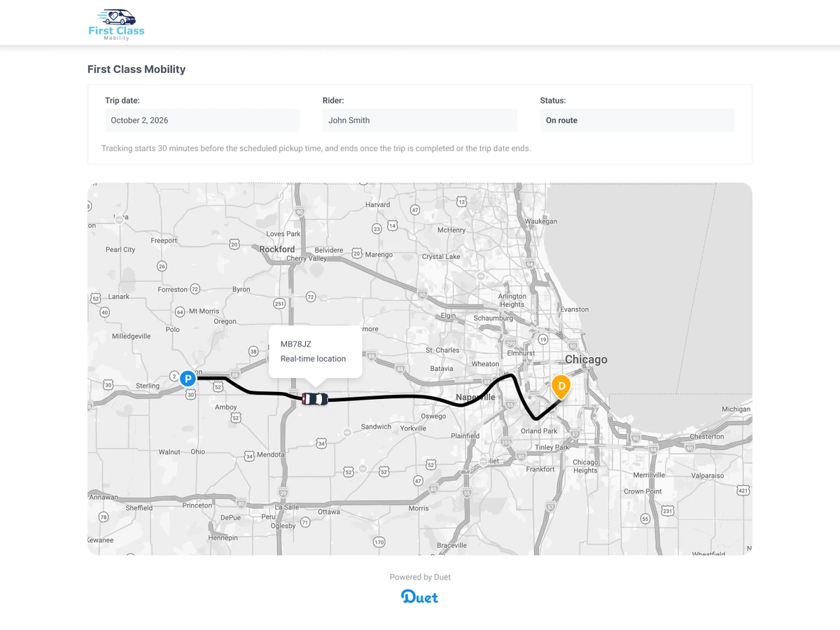Click the Tracking starts 30 minutes notice text
Image resolution: width=840 pixels, height=630 pixels.
pyautogui.click(x=316, y=148)
